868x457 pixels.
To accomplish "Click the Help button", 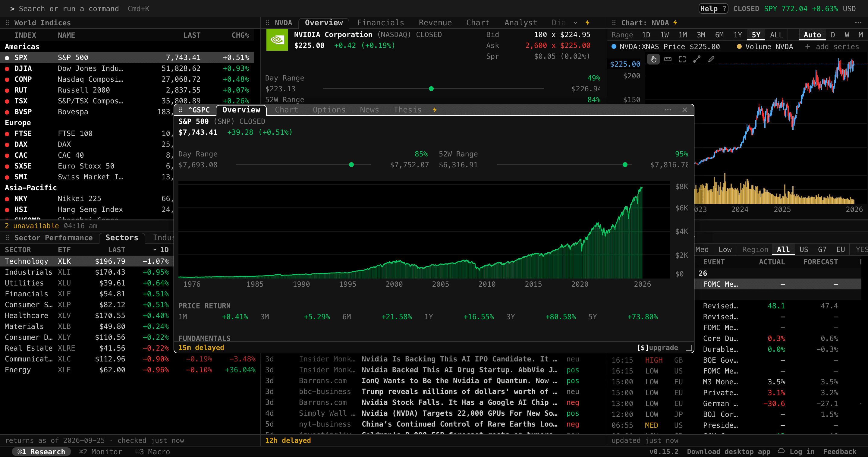I will tap(713, 9).
